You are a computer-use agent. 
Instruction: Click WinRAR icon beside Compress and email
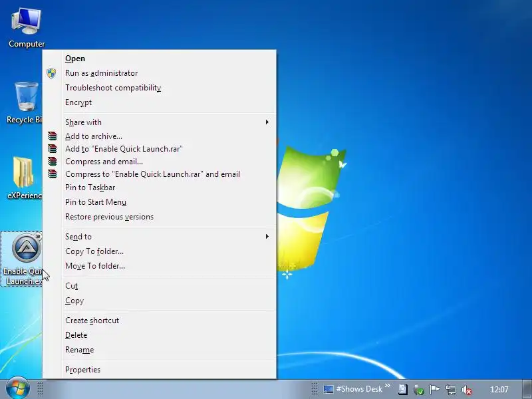[x=53, y=161]
